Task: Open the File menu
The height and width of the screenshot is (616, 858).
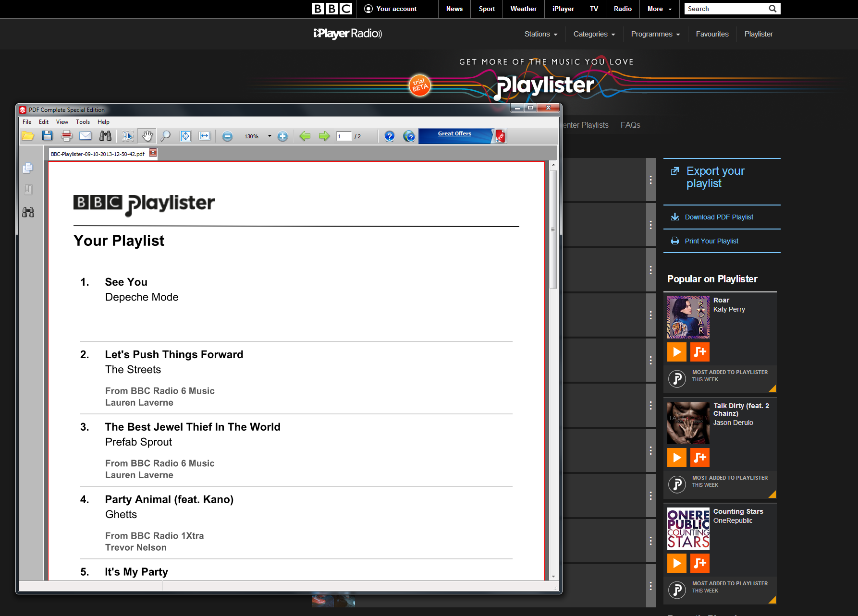Action: point(27,122)
